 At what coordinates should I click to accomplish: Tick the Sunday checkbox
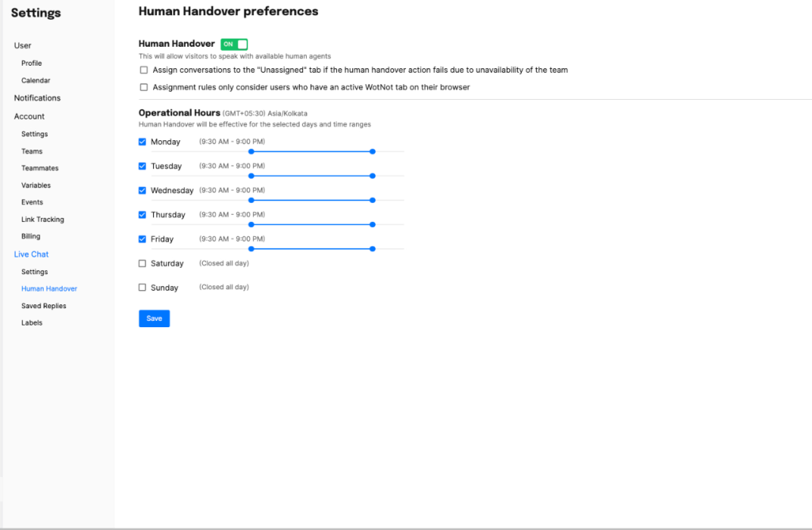[x=143, y=288]
